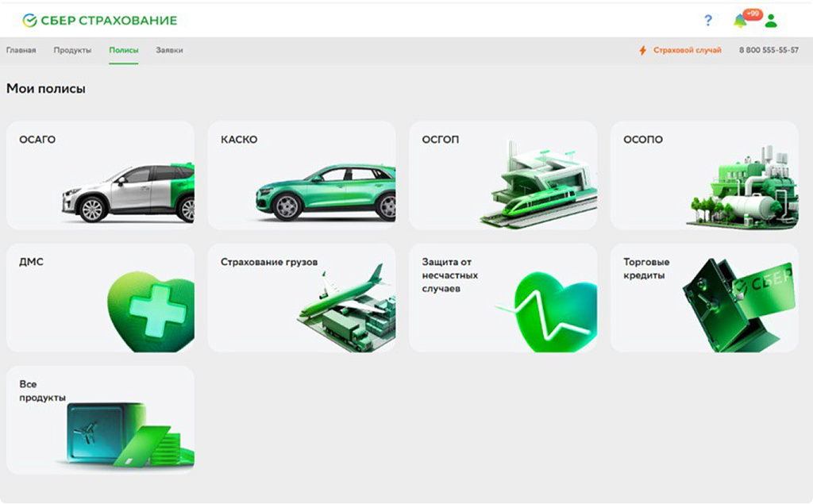Open the user profile icon

[x=770, y=21]
